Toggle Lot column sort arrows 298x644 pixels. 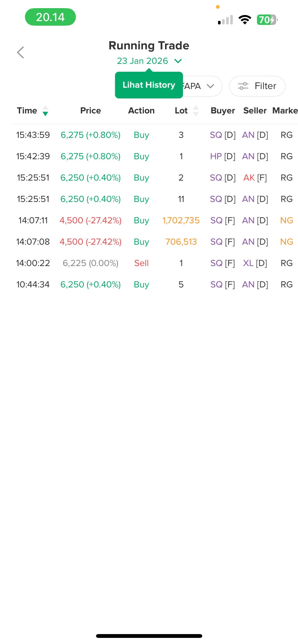pos(196,111)
